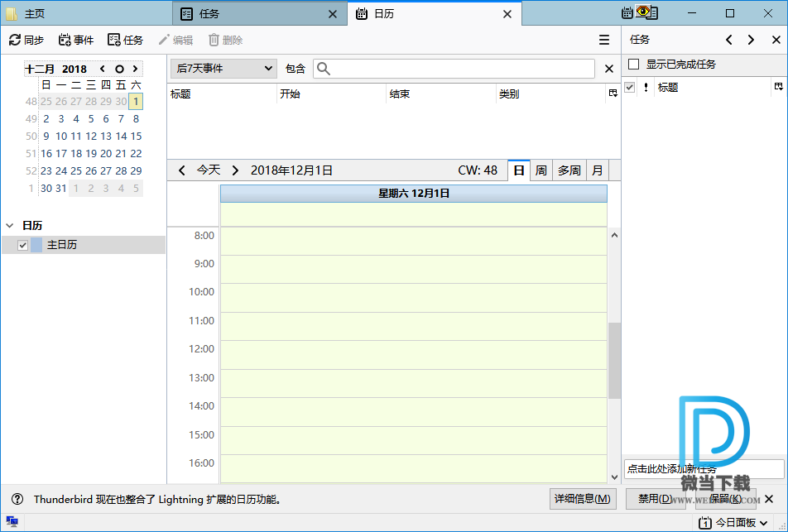Navigate to the next day arrow
This screenshot has width=788, height=532.
235,170
